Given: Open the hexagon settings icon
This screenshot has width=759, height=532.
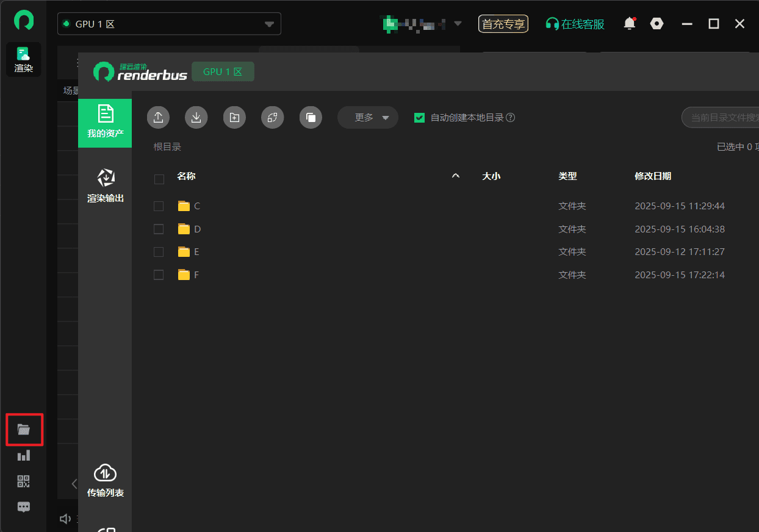Looking at the screenshot, I should (656, 24).
